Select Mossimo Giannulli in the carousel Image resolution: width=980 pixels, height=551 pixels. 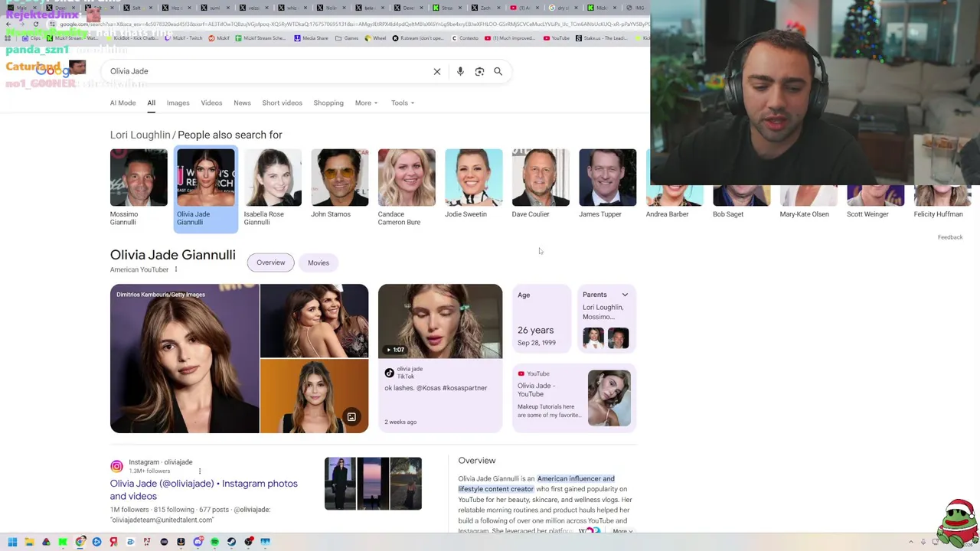pyautogui.click(x=139, y=187)
